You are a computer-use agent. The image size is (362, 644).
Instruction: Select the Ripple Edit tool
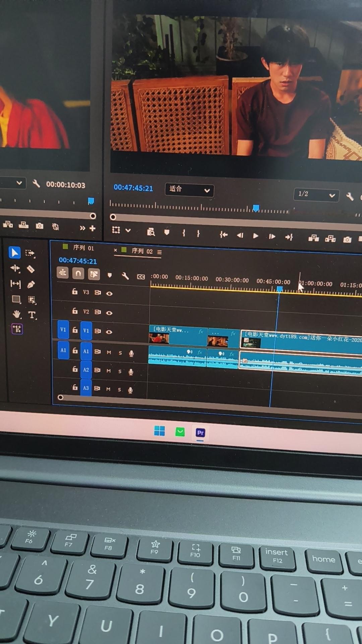tap(15, 268)
